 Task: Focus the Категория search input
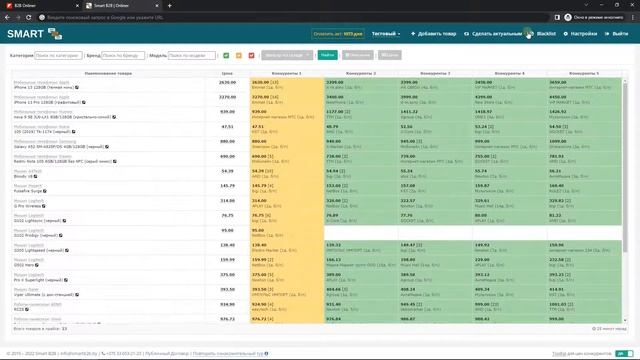click(x=58, y=55)
